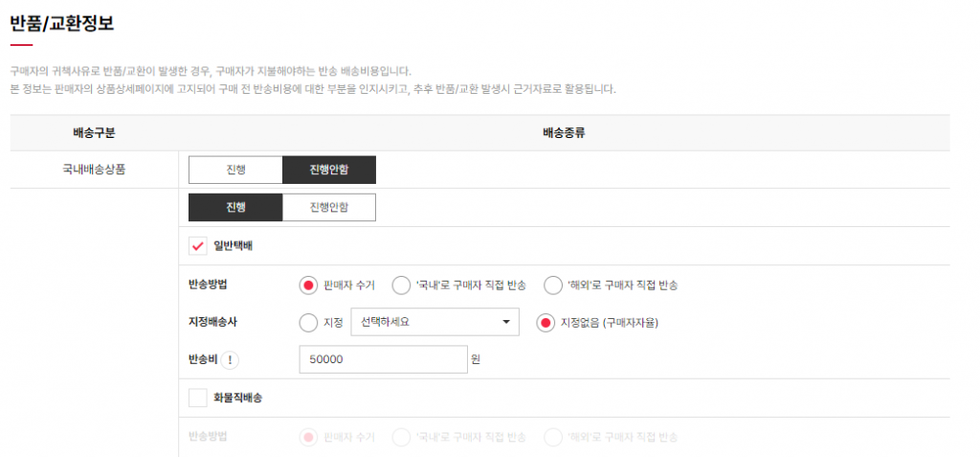Click 진행안함 in the 국내배송상품 row
Image resolution: width=980 pixels, height=457 pixels.
tap(329, 170)
